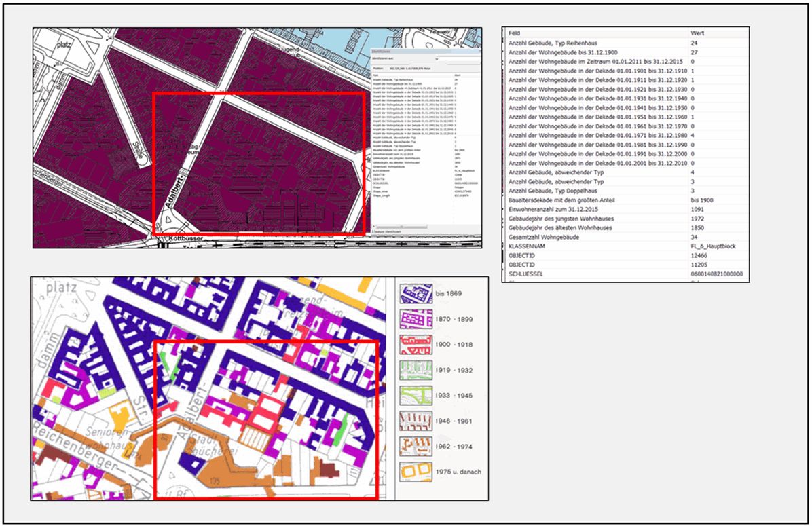Select row 'Anzahl Gebäude, Typ Reihenhaus'
This screenshot has height=526, width=812.
point(625,43)
